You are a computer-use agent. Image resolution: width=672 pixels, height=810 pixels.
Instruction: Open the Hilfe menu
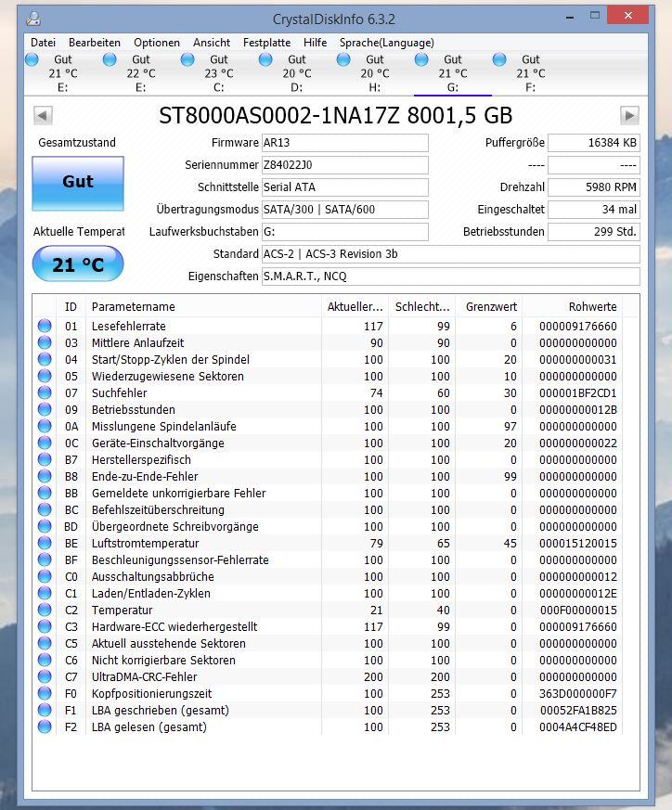click(315, 43)
